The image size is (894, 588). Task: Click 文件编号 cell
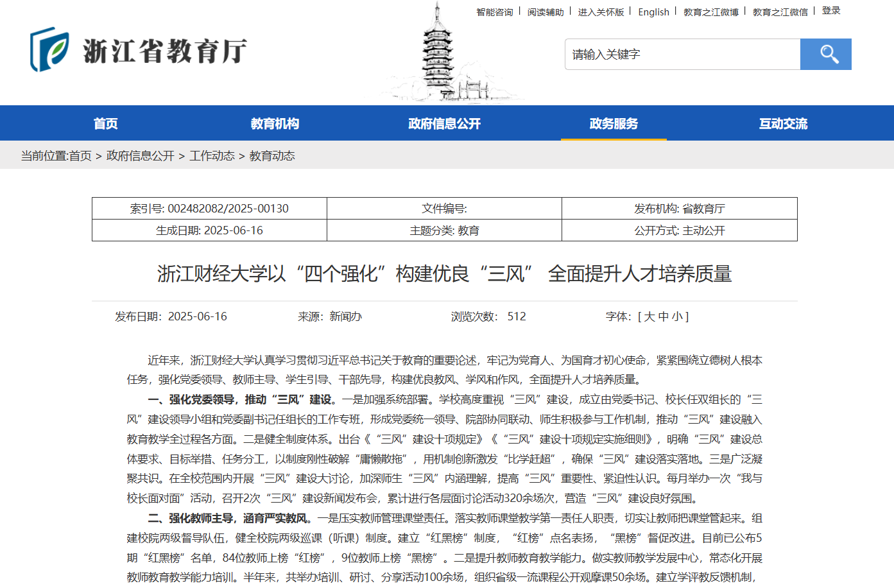coord(444,209)
